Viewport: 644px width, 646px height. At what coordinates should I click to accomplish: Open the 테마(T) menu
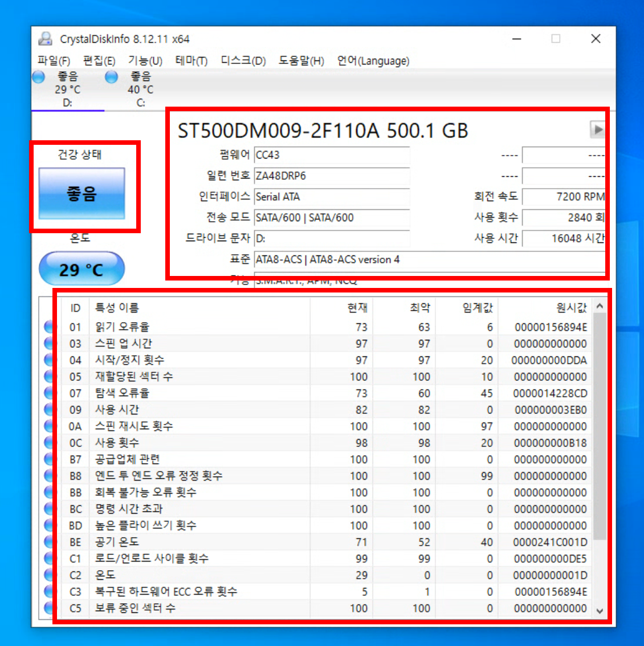191,61
